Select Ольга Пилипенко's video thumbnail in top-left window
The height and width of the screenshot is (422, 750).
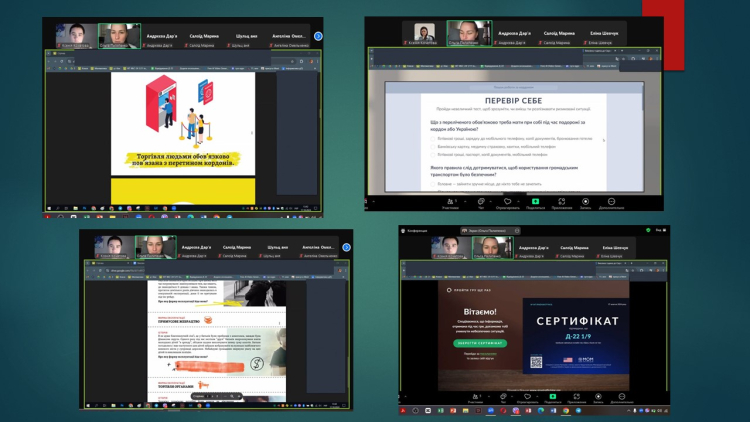click(120, 36)
